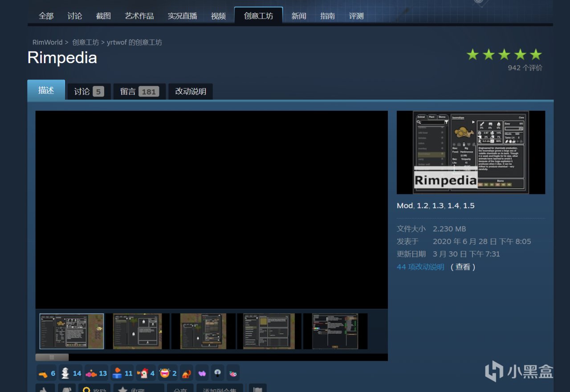Click the 1.2 version tag
Screen dimensions: 570x392
423,206
